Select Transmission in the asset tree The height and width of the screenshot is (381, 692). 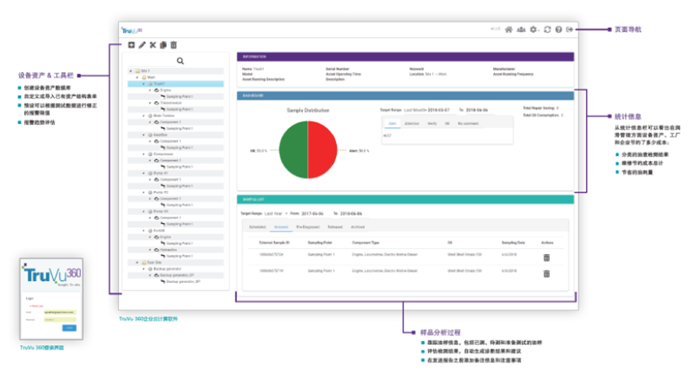171,103
